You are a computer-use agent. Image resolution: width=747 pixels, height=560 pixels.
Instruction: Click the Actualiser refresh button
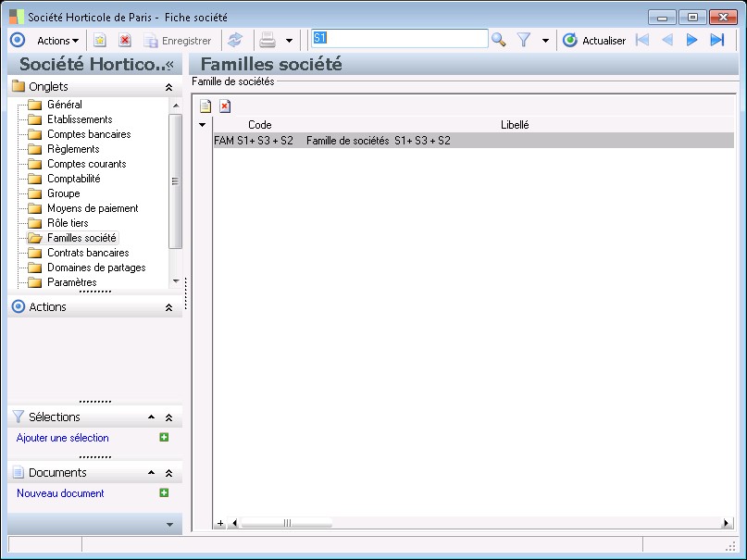pyautogui.click(x=594, y=40)
